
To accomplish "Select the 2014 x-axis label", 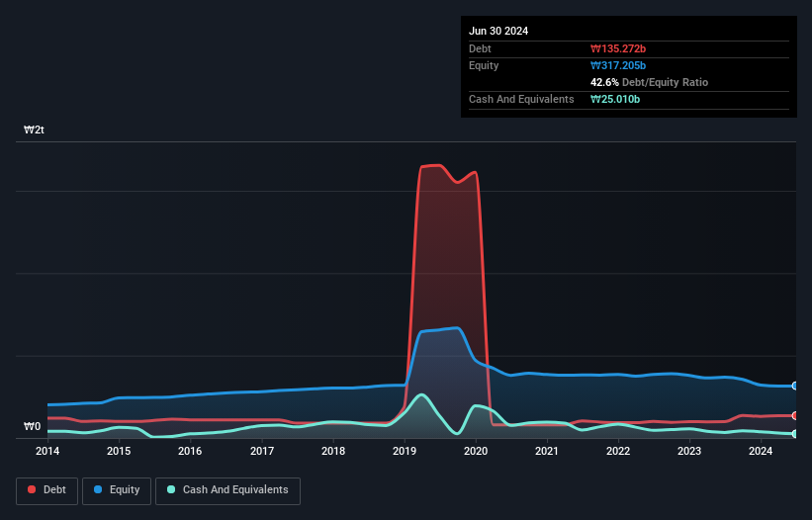I will 47,451.
